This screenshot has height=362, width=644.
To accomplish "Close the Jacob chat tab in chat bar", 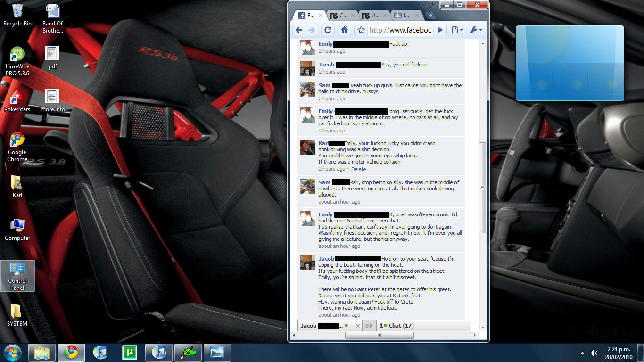I will point(358,326).
